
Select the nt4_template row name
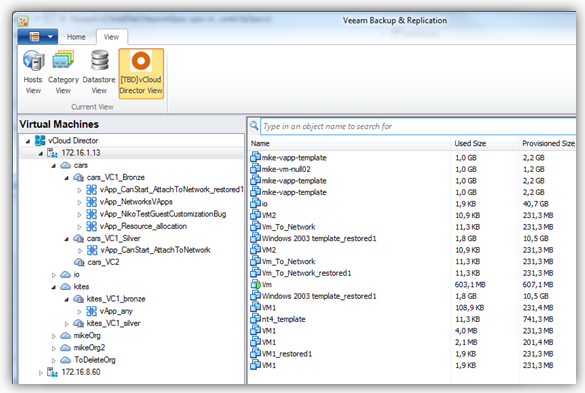coord(284,319)
